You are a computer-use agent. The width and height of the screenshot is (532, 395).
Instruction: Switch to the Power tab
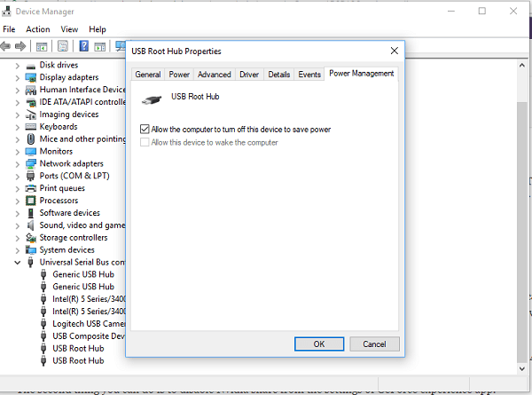coord(179,75)
